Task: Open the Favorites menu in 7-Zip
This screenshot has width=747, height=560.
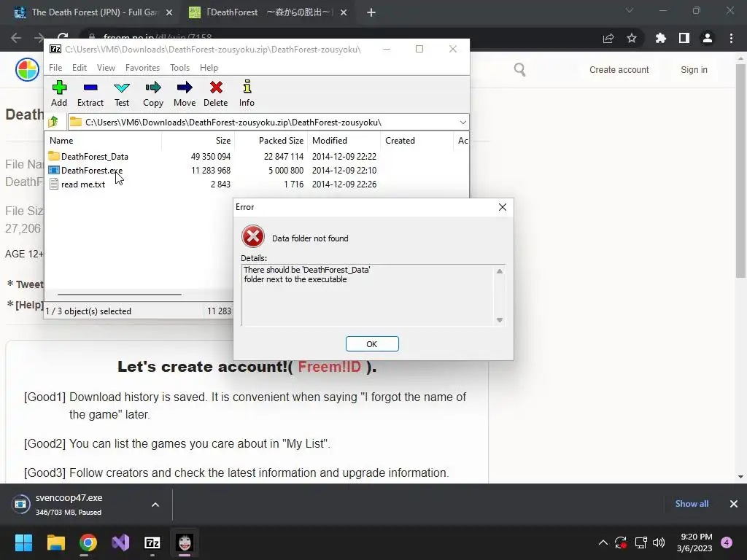Action: [x=142, y=68]
